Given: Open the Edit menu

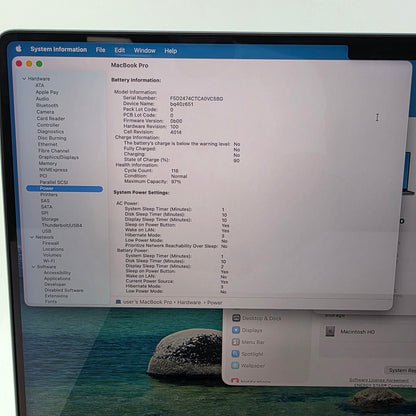Looking at the screenshot, I should click(120, 50).
